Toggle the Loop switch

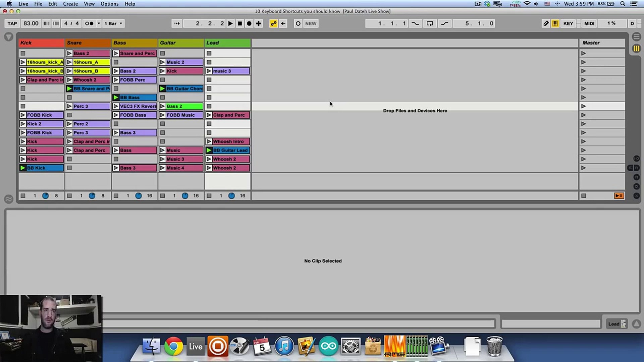point(430,23)
